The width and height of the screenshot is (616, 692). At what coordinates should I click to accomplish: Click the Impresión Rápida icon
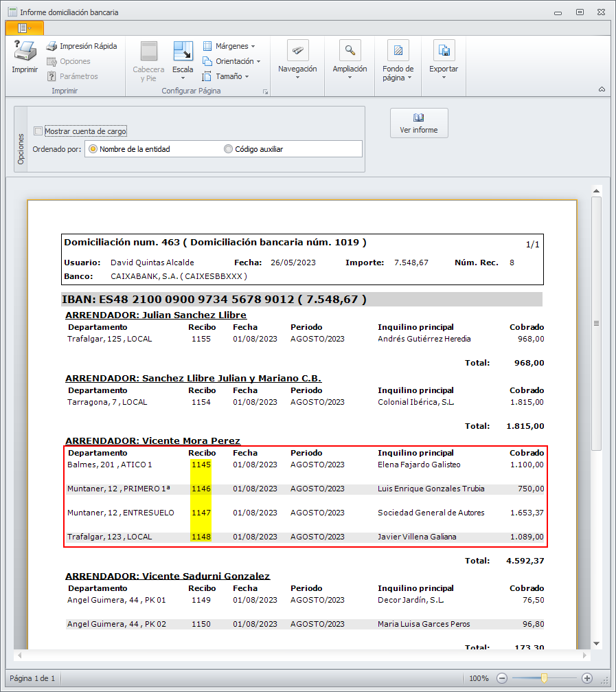click(x=52, y=46)
